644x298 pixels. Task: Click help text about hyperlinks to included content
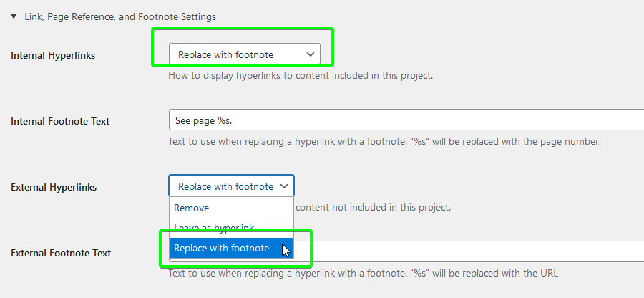(x=301, y=76)
